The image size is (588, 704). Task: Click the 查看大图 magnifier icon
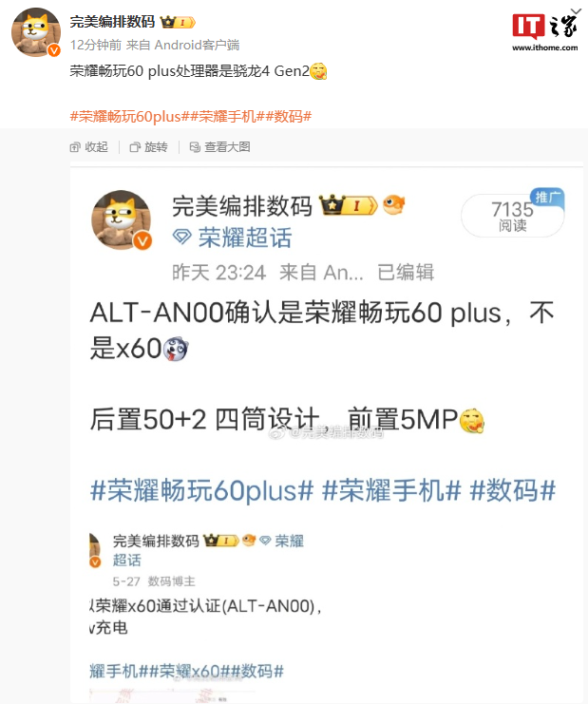coord(195,147)
